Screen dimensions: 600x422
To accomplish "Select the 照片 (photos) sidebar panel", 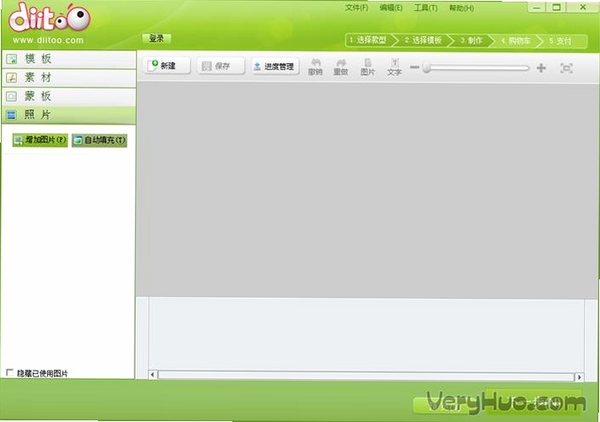I will click(69, 115).
